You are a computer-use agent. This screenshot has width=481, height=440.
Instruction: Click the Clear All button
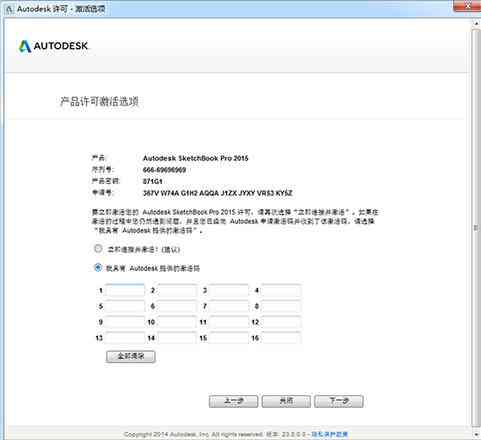[131, 356]
